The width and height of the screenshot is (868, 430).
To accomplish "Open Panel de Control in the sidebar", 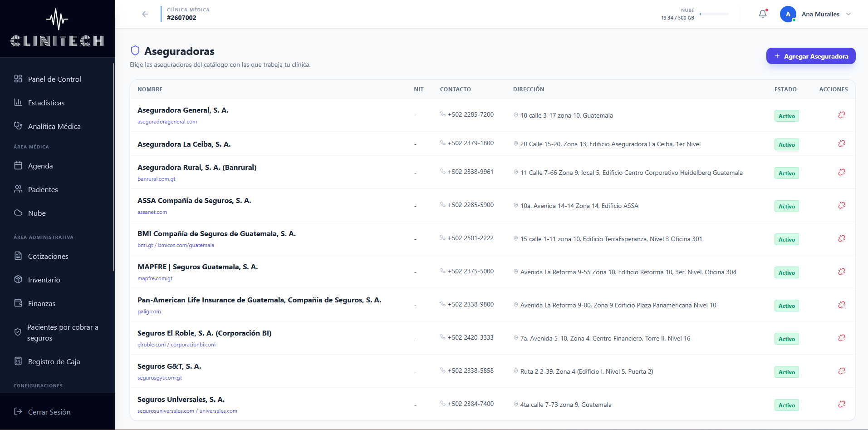I will [x=54, y=79].
